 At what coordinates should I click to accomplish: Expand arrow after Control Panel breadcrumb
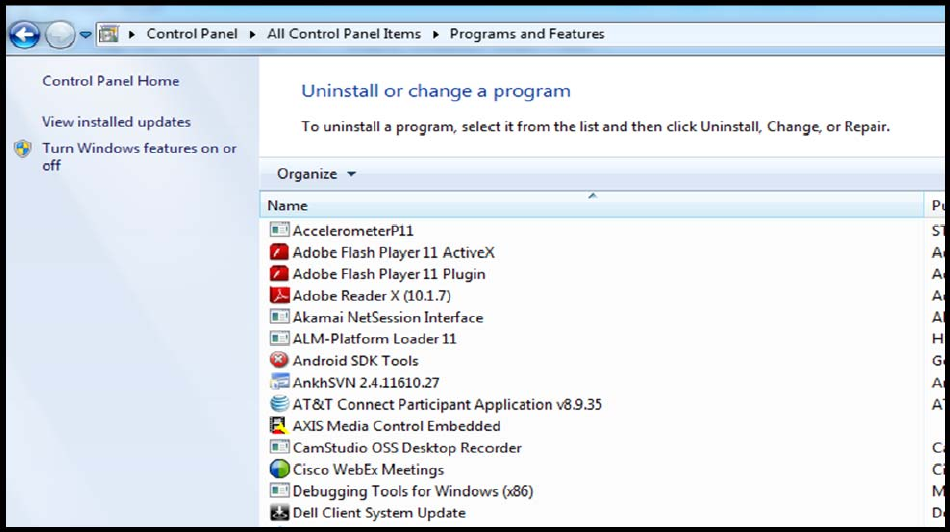click(x=253, y=35)
